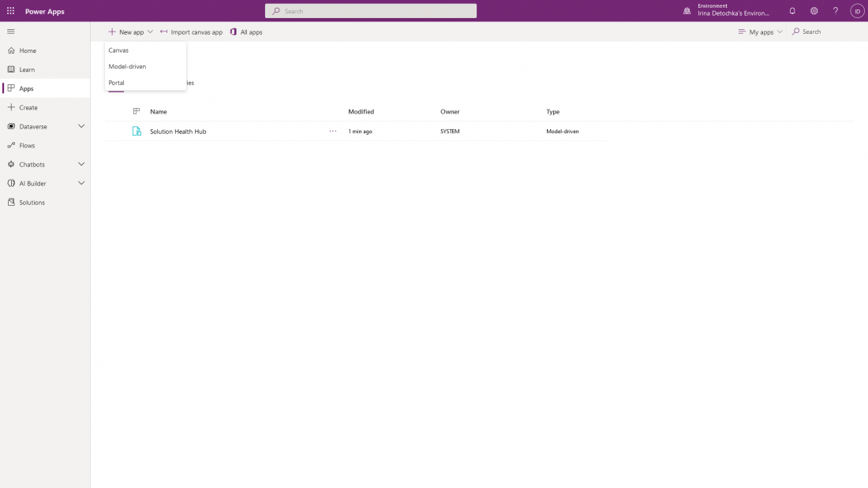Choose Model-driven from the New app menu
This screenshot has width=868, height=488.
[x=127, y=66]
